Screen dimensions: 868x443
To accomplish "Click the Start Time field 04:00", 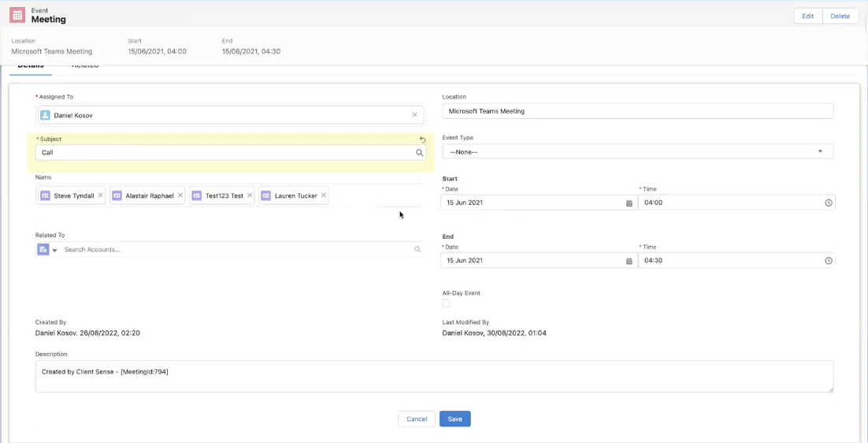I will pos(736,203).
